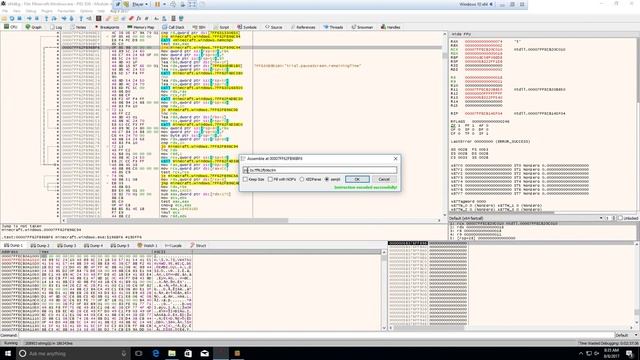
Task: Close the Assemble dialog with X
Action: [x=395, y=158]
